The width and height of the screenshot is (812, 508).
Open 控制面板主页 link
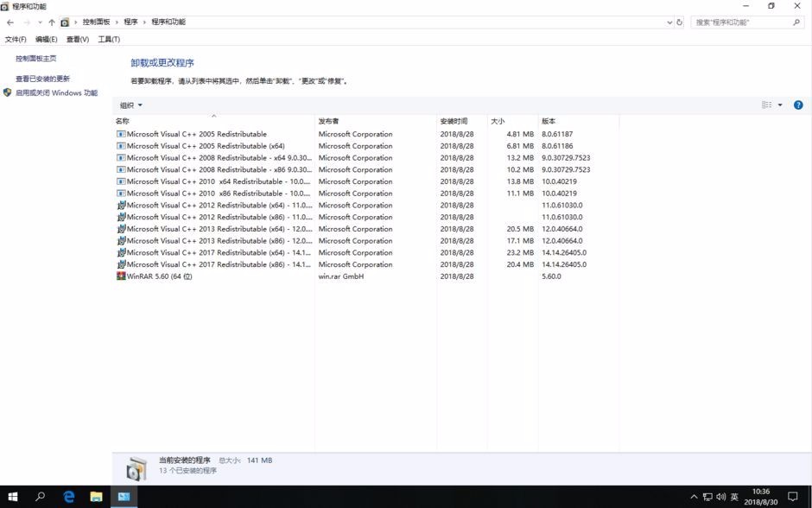(35, 59)
